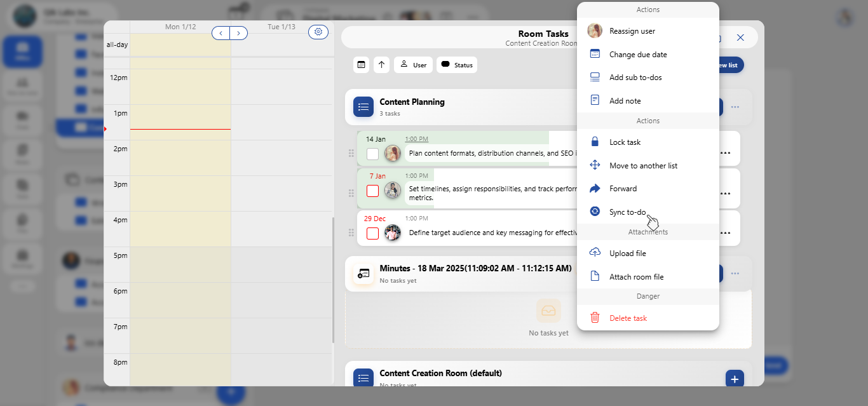Open calendar settings gear icon
The image size is (868, 406).
click(318, 32)
